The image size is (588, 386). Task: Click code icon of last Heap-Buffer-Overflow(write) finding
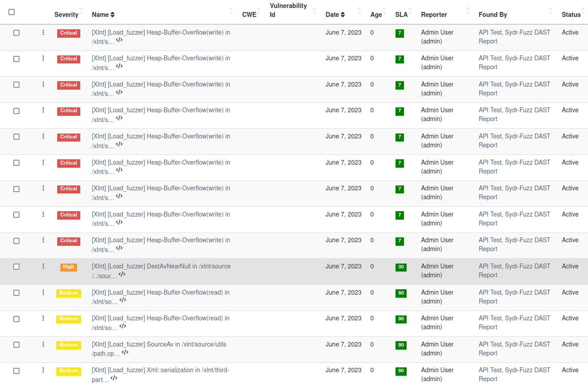pyautogui.click(x=119, y=248)
